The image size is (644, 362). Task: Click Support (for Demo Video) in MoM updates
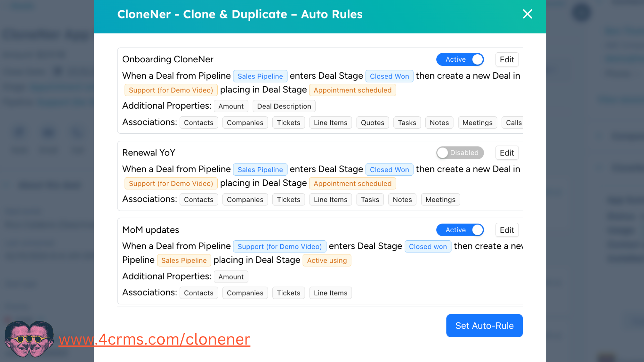pos(279,247)
